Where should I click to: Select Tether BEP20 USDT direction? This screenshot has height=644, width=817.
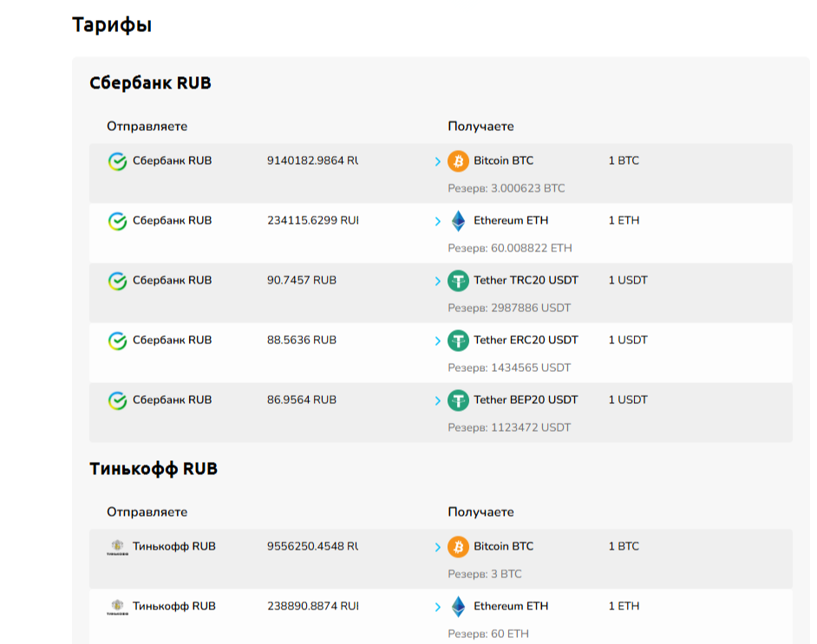(526, 400)
